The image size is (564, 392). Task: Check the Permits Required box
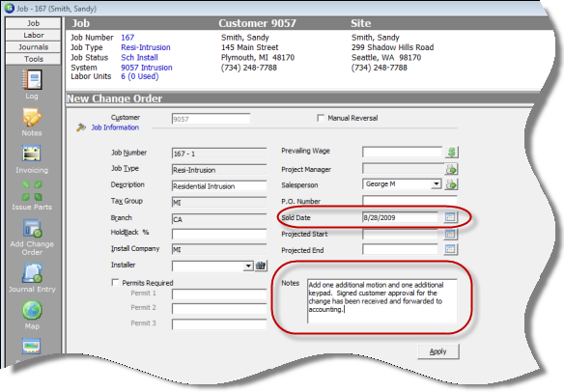click(x=115, y=283)
